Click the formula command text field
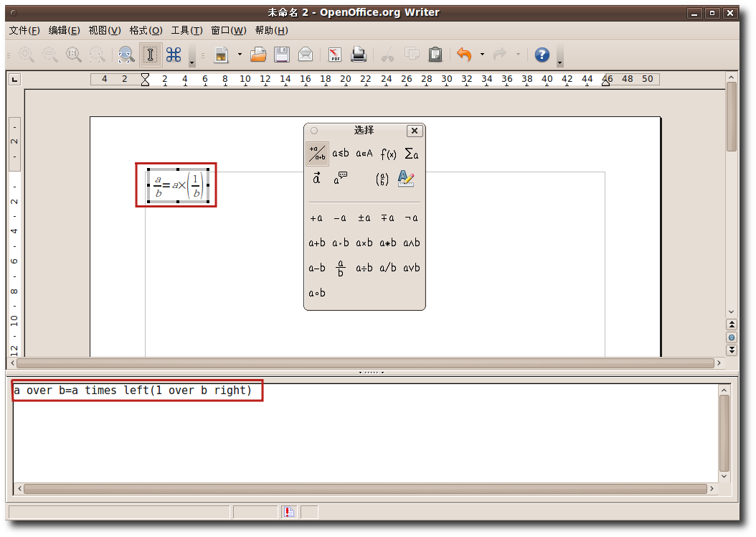756x537 pixels. click(x=366, y=433)
